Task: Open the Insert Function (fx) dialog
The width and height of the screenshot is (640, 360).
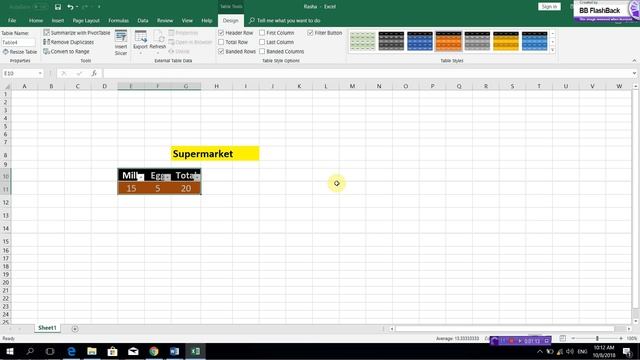Action: [94, 73]
